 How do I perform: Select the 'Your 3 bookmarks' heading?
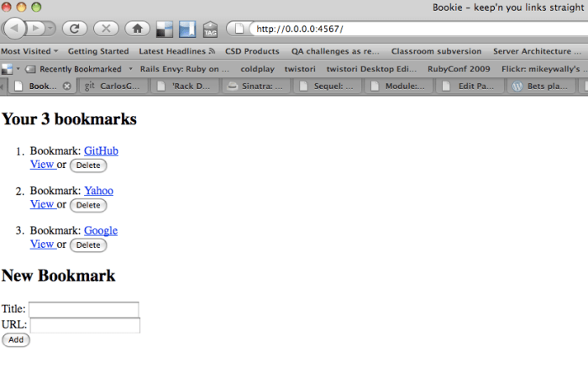pos(70,119)
